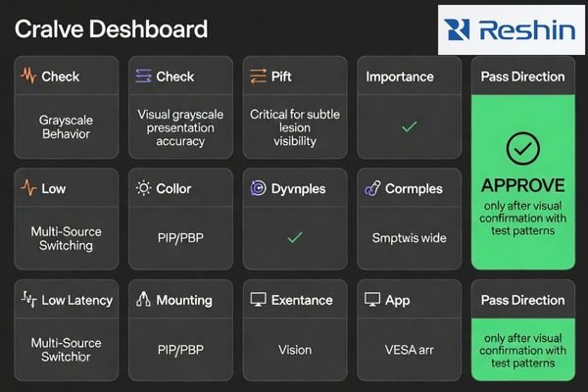Click the monitor icon beside Exentance
This screenshot has height=392, width=588.
[x=259, y=300]
